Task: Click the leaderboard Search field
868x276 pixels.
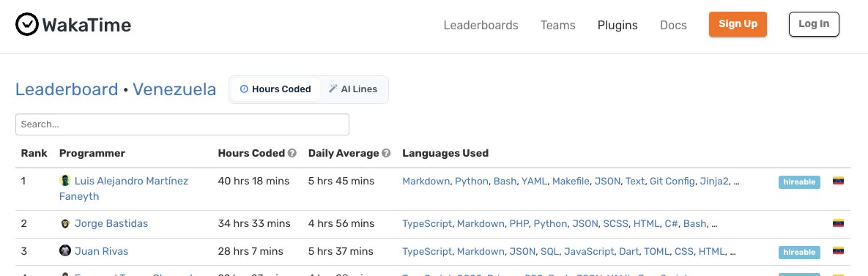Action: 182,124
